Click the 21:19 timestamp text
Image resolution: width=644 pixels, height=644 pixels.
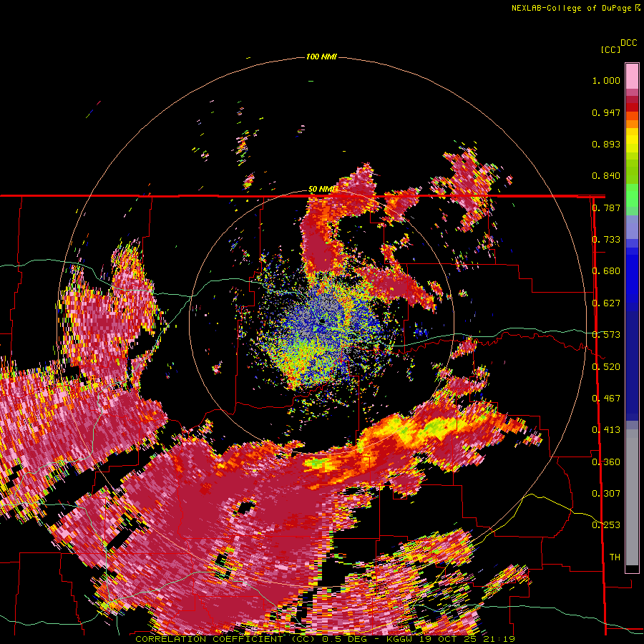[x=500, y=639]
